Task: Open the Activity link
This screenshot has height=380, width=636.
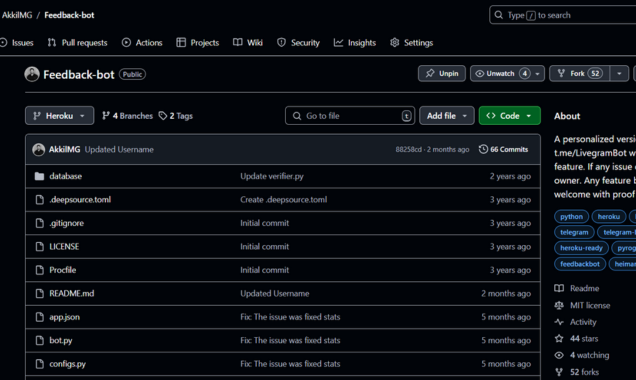Action: click(x=575, y=322)
